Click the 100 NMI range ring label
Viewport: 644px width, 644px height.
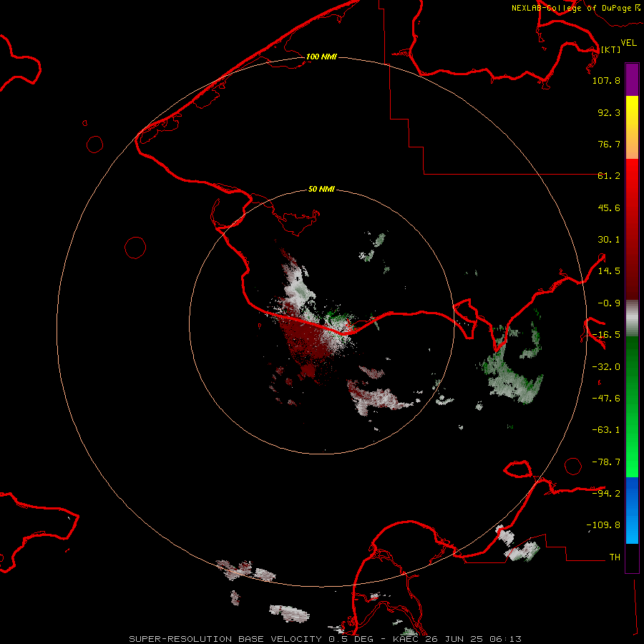321,57
